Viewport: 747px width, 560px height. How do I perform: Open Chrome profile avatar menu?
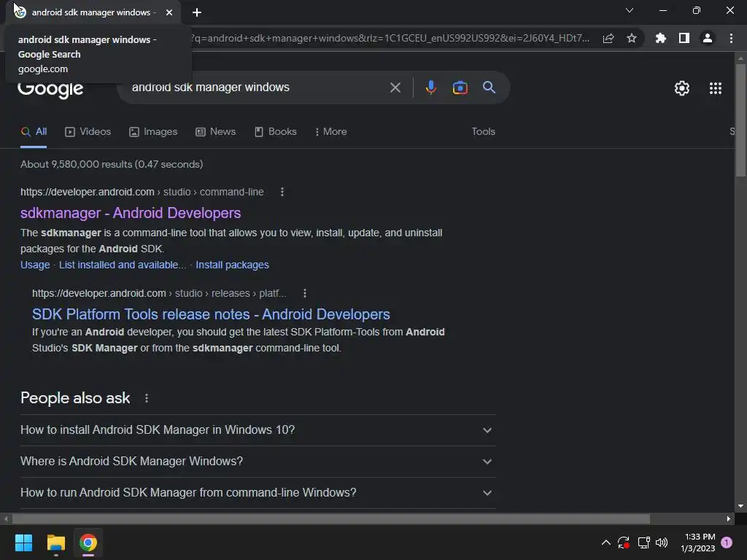pos(707,38)
